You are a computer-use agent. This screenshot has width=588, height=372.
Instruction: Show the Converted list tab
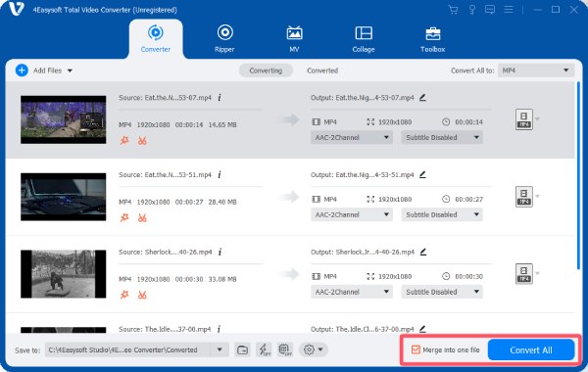tap(322, 70)
